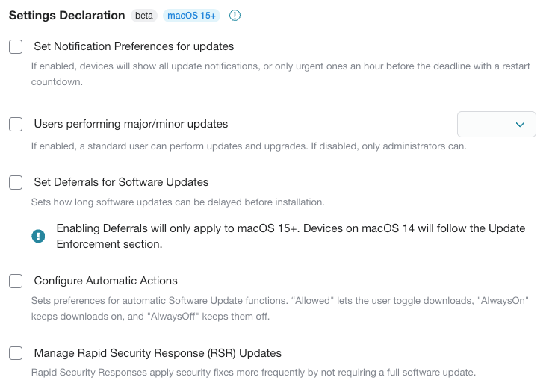This screenshot has height=392, width=558.
Task: Click the Settings Declaration heading
Action: coord(67,16)
